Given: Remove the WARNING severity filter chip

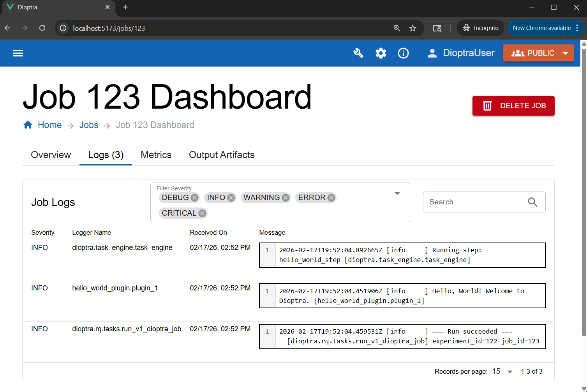Looking at the screenshot, I should 286,197.
